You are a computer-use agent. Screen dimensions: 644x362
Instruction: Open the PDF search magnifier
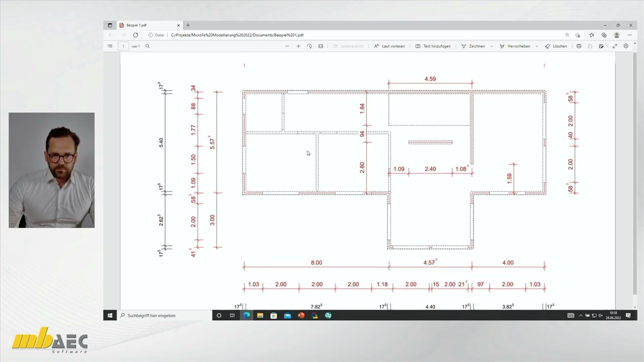click(x=147, y=46)
